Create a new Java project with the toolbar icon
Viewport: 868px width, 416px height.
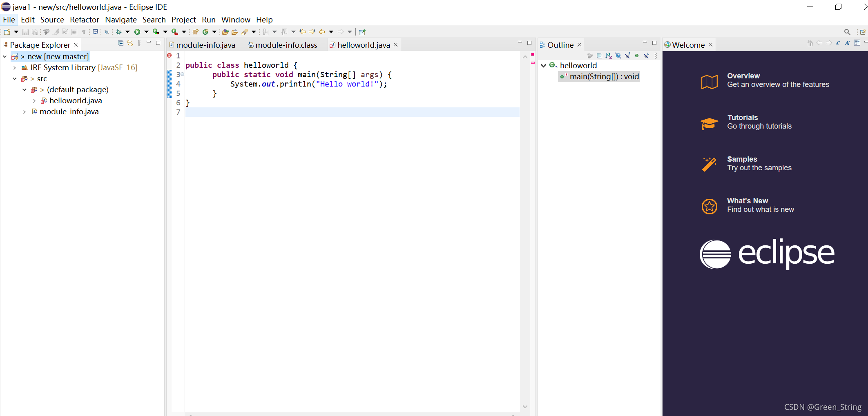point(195,31)
